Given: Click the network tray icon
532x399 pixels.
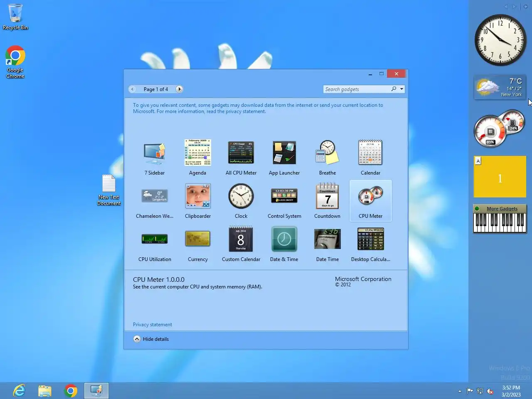Looking at the screenshot, I should [x=480, y=391].
